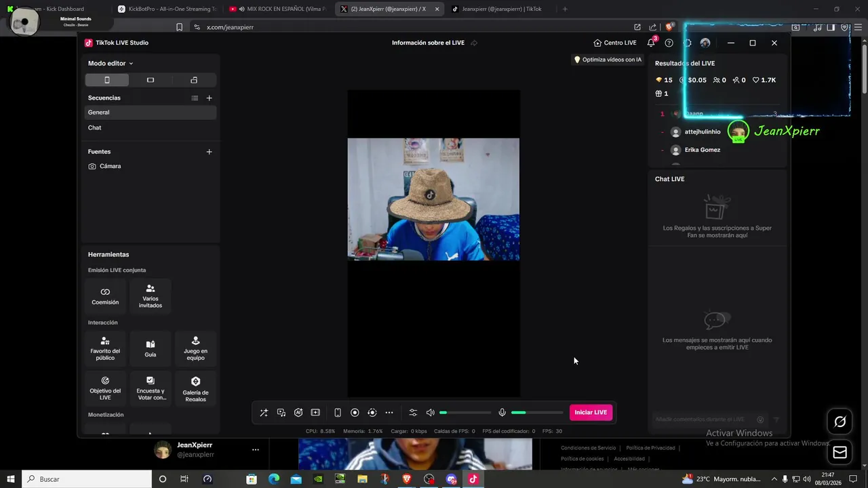Screen dimensions: 868x488
Task: Open the Secuencias list view icon
Action: (195, 98)
